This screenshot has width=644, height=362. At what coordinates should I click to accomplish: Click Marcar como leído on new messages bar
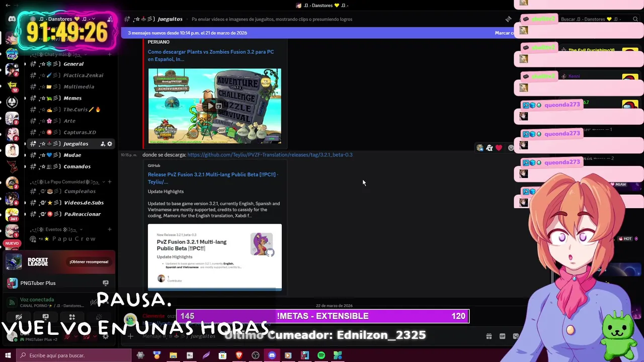[504, 33]
